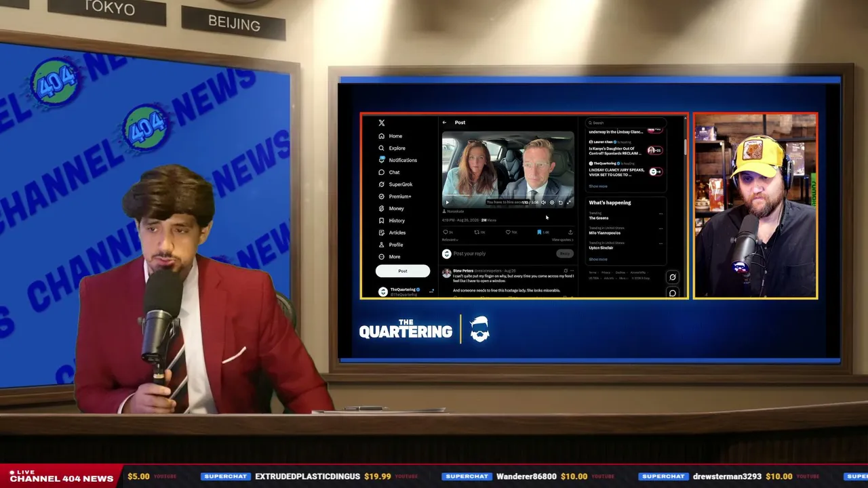This screenshot has width=868, height=488.
Task: Open more options for Milo Yiannopoulos trend
Action: [x=660, y=229]
